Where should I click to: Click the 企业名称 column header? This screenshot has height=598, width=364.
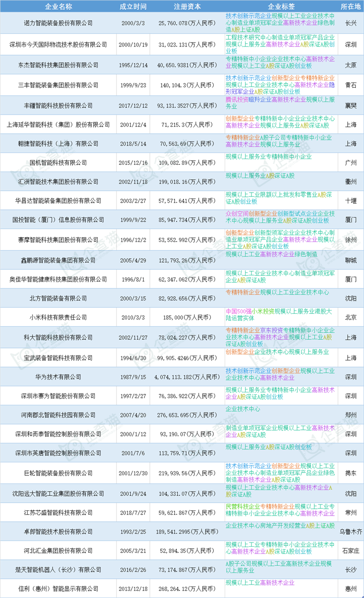click(58, 6)
